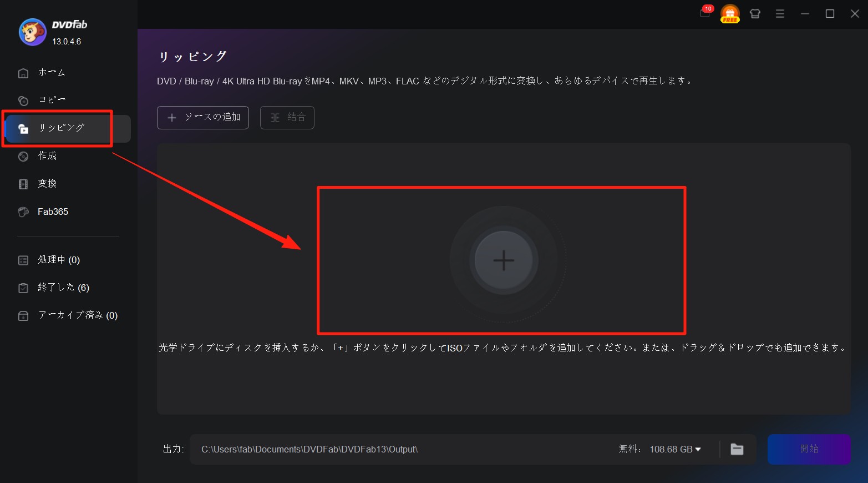Click the output path field
Image resolution: width=868 pixels, height=483 pixels.
[x=388, y=449]
